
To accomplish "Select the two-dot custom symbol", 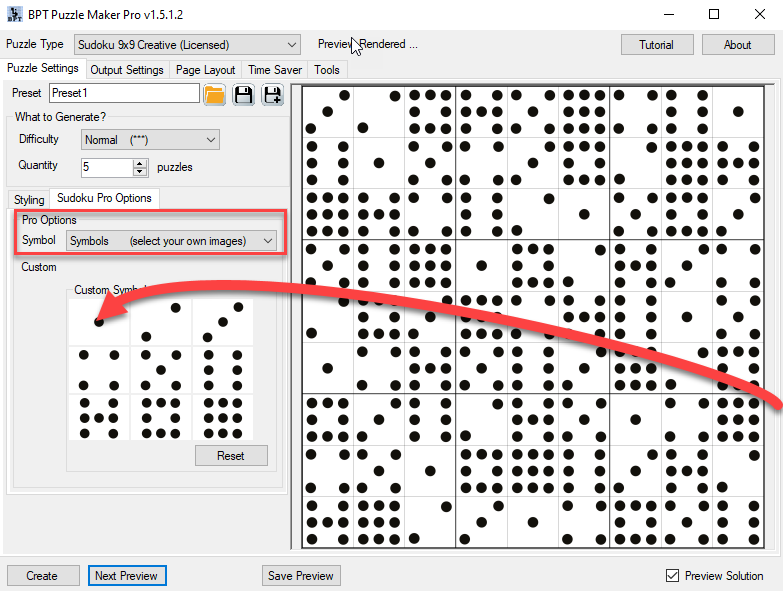I will click(x=160, y=322).
